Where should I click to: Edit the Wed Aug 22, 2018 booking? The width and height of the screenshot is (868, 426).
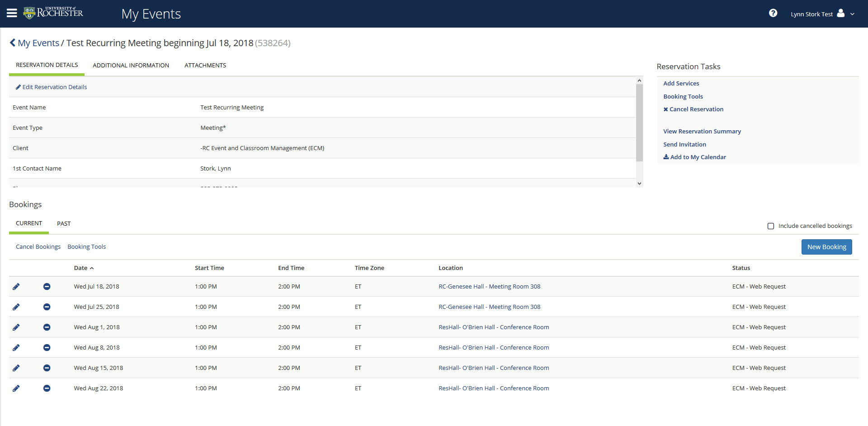tap(16, 388)
